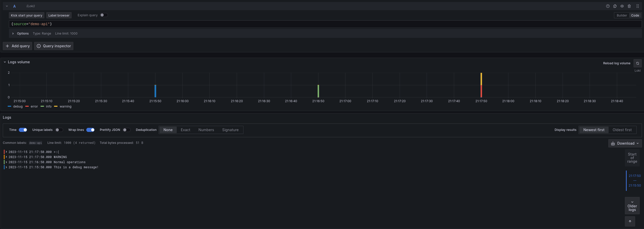Select Oldest first display results

[622, 130]
